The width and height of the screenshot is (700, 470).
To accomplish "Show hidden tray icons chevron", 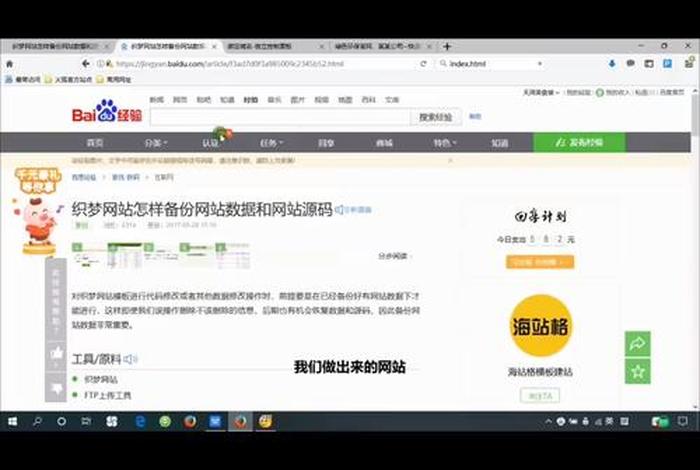I will click(549, 421).
